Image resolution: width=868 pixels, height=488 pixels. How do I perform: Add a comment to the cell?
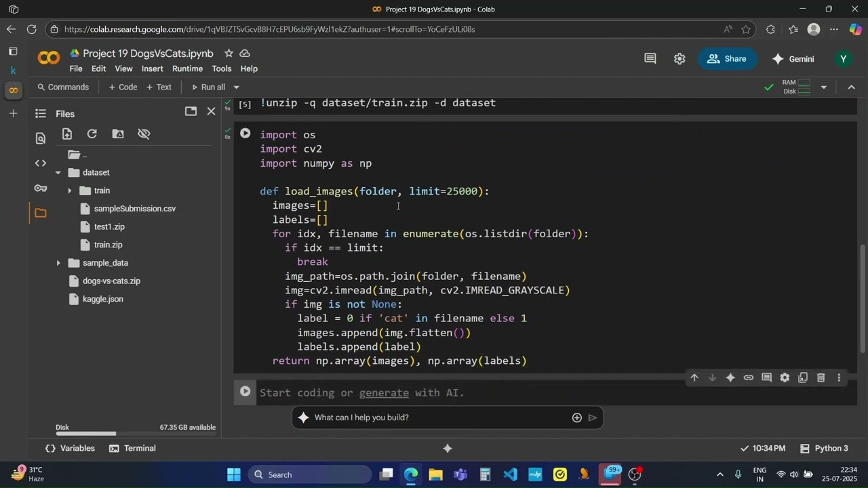point(766,378)
